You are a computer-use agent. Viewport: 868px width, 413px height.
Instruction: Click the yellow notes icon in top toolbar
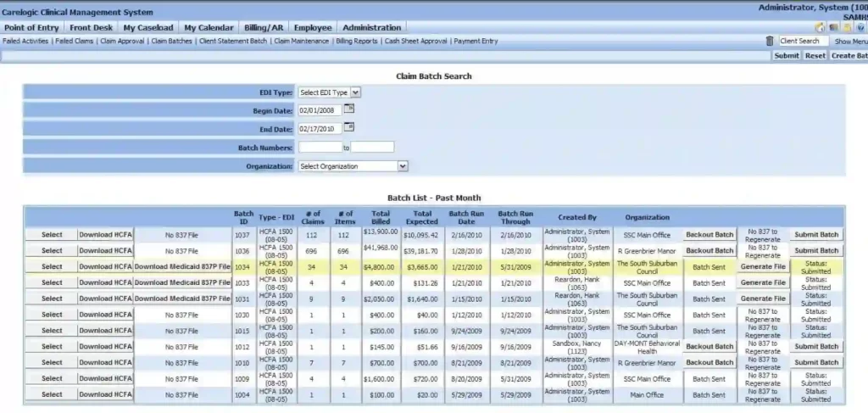pyautogui.click(x=847, y=28)
